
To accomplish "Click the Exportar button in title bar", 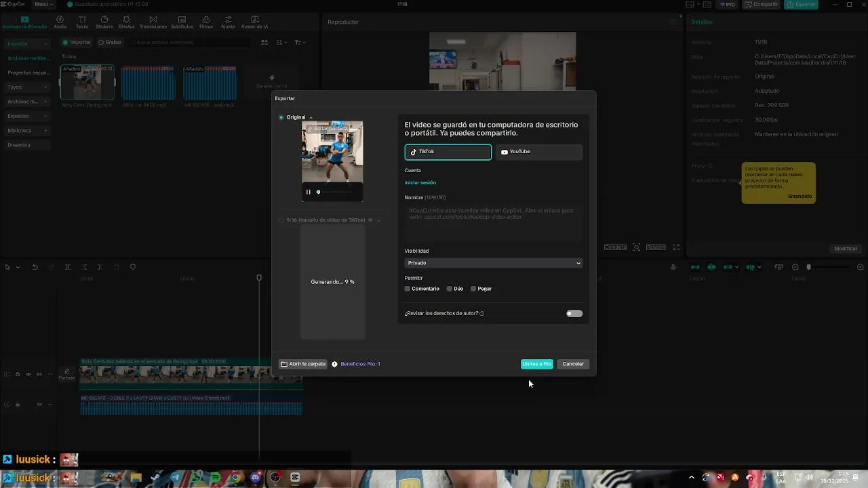I will coord(802,4).
